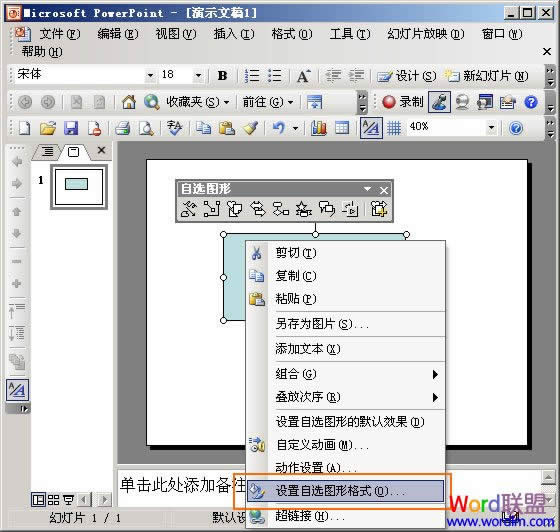Click the web Home icon
560x532 pixels.
[x=129, y=102]
